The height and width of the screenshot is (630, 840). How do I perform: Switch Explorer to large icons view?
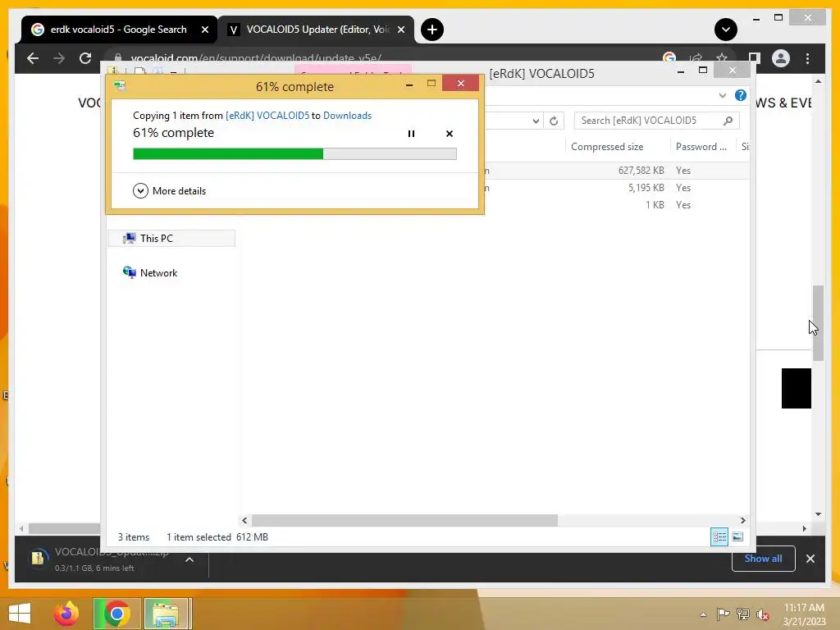pyautogui.click(x=737, y=536)
